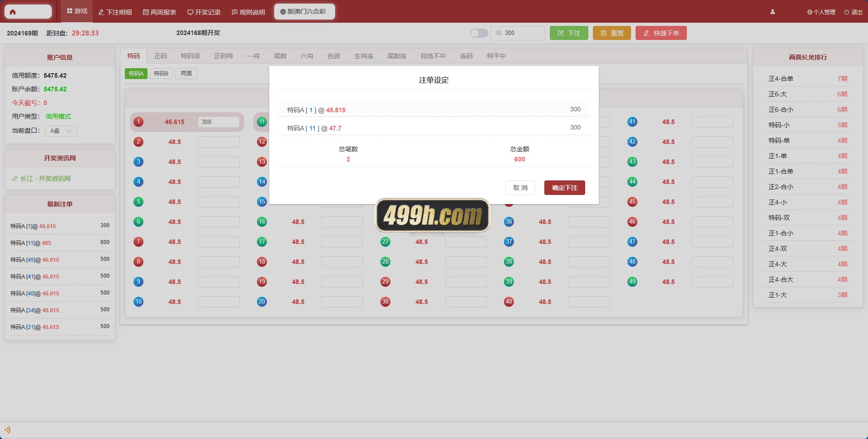Click number ball 10
868x439 pixels.
[x=138, y=302]
